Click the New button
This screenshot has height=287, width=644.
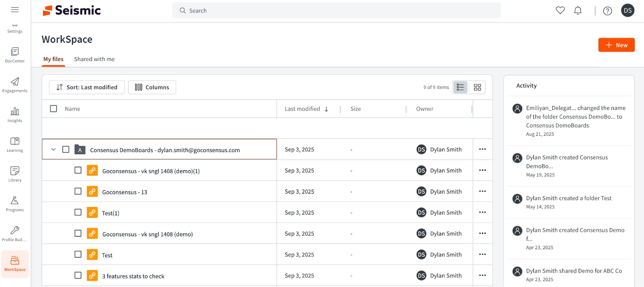point(616,45)
